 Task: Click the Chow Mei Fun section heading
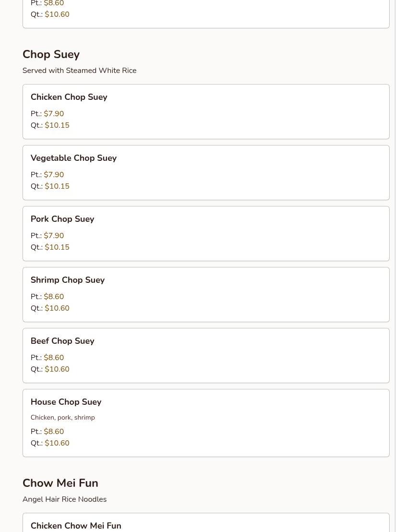tap(60, 483)
